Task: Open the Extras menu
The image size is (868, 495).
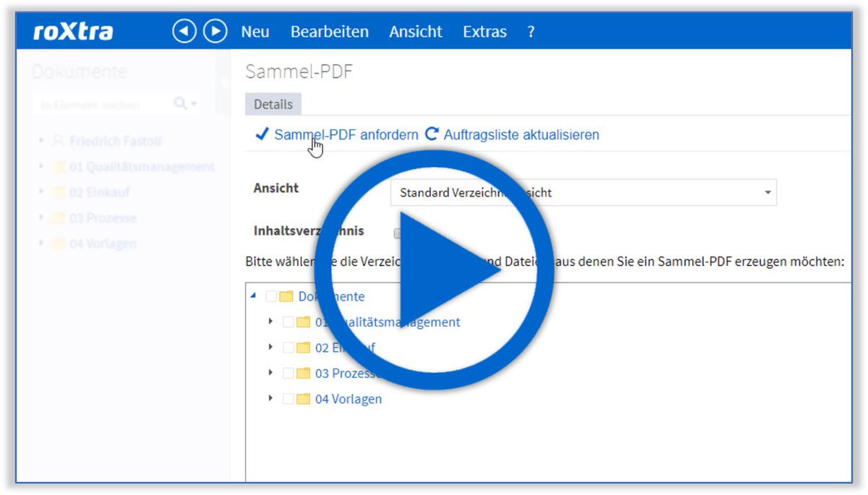Action: [485, 32]
